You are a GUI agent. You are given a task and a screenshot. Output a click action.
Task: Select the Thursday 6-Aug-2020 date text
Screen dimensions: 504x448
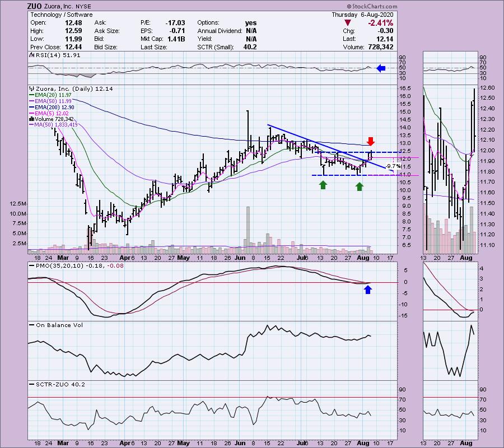(x=362, y=15)
